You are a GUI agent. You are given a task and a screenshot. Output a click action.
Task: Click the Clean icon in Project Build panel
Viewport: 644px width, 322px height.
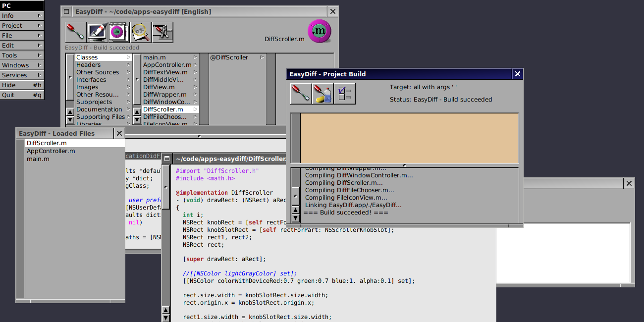[x=322, y=94]
